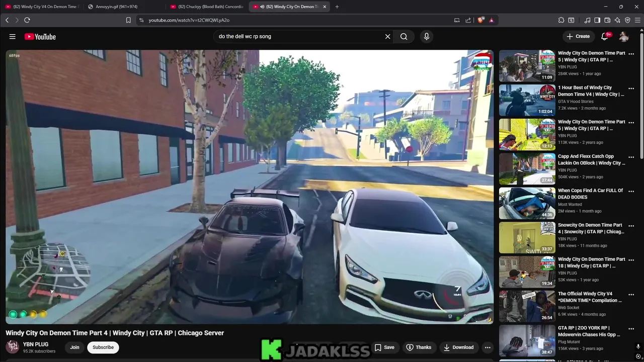Open YouTube notifications bell
This screenshot has height=362, width=644.
click(605, 37)
